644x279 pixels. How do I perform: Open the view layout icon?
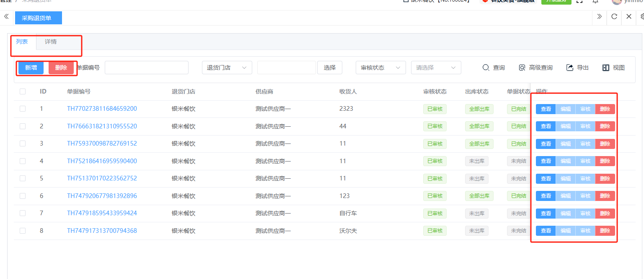coord(606,68)
